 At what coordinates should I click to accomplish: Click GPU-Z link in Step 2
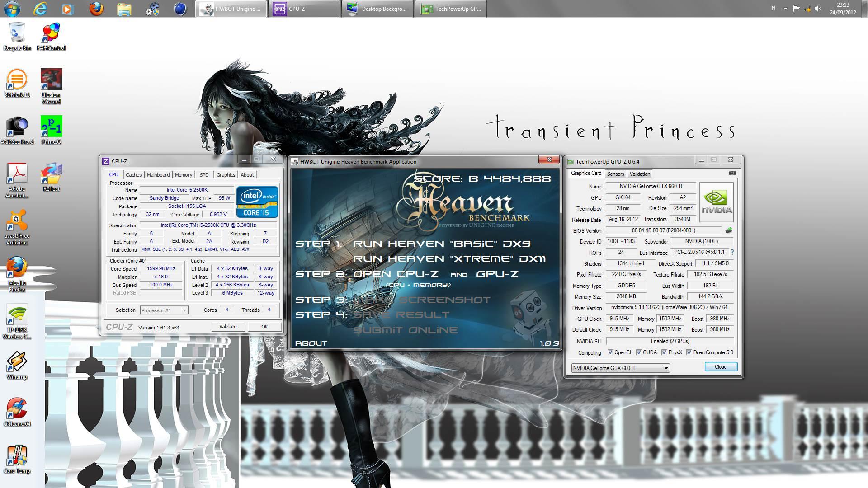pyautogui.click(x=497, y=274)
